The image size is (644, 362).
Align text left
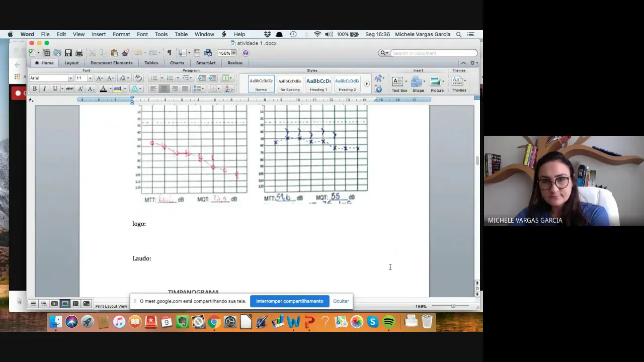click(x=153, y=88)
